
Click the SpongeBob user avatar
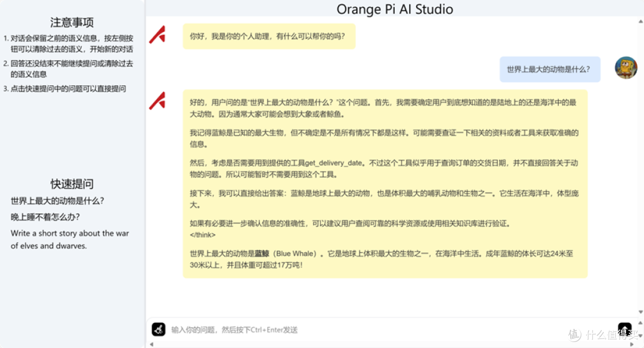[x=626, y=68]
